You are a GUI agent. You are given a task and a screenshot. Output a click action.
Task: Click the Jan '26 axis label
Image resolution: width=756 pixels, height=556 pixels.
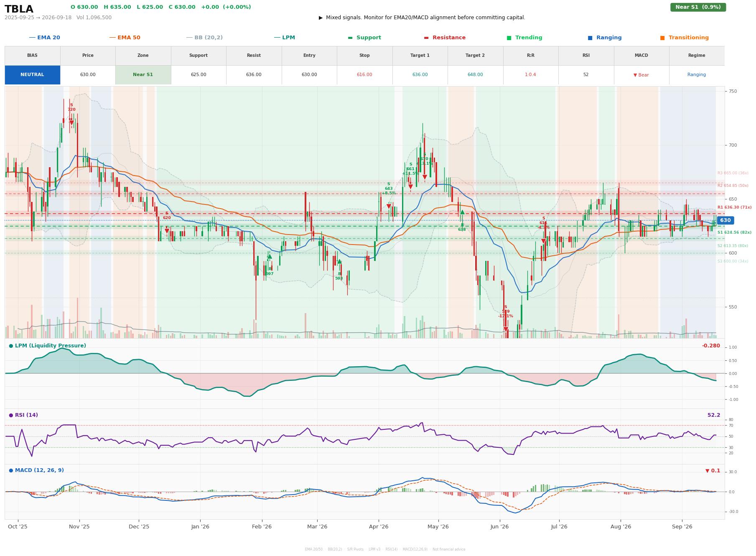200,527
